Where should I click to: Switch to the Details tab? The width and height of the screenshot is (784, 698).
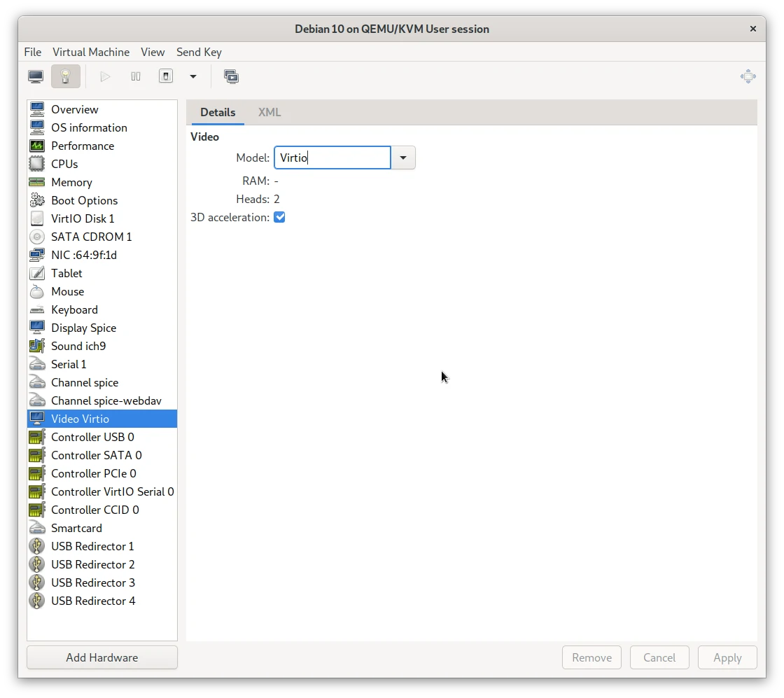[x=218, y=112]
